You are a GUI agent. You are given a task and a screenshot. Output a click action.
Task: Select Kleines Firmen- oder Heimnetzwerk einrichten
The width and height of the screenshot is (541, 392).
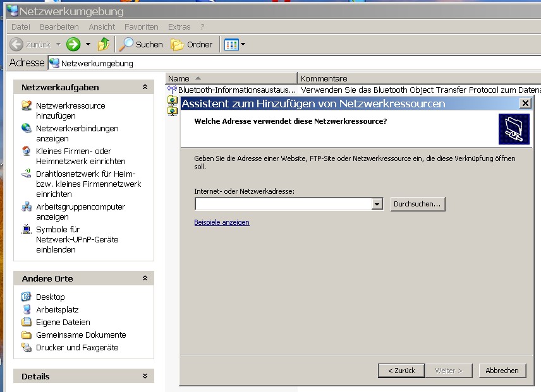click(81, 156)
